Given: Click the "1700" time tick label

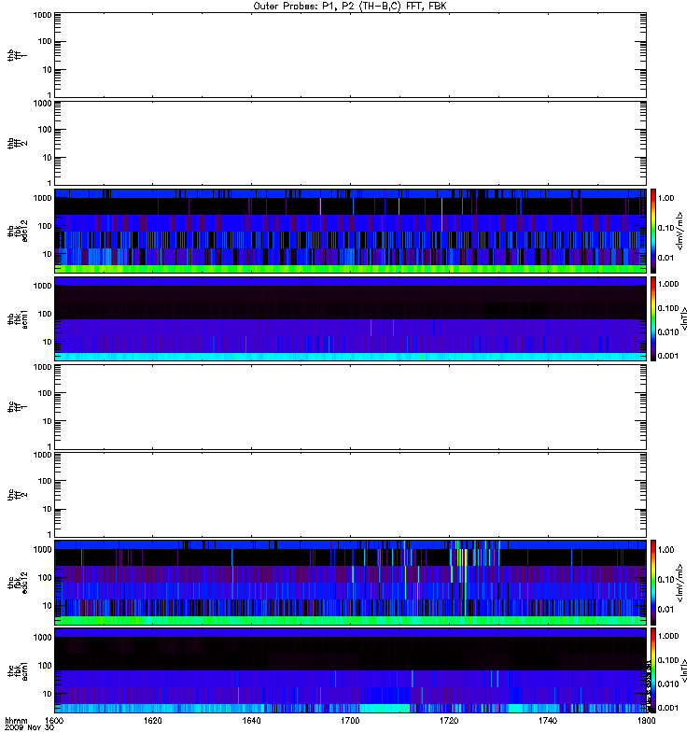Looking at the screenshot, I should [350, 720].
